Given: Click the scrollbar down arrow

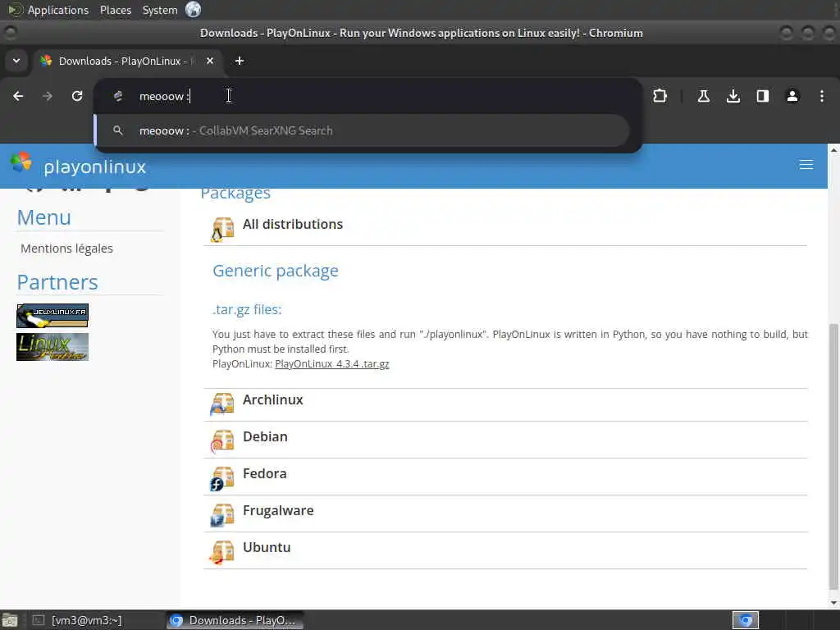Looking at the screenshot, I should [833, 603].
